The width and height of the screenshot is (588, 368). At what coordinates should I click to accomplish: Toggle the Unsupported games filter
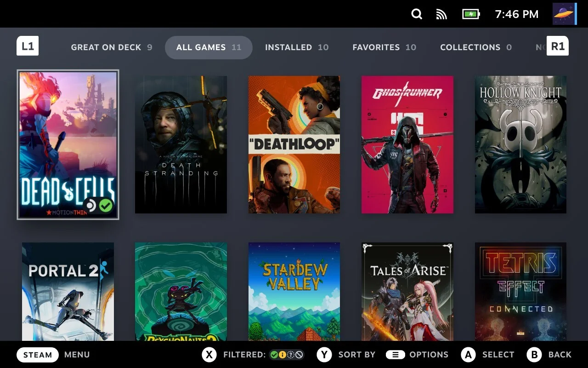pos(299,355)
